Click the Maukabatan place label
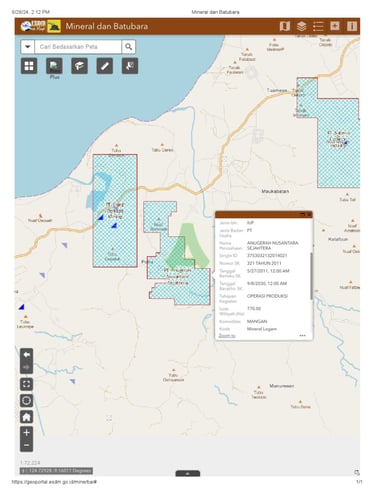Image resolution: width=375 pixels, height=494 pixels. [275, 191]
